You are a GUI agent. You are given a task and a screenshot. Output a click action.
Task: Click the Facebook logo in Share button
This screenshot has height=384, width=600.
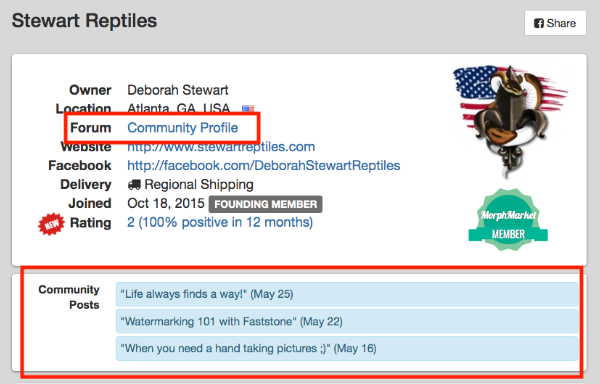point(539,24)
